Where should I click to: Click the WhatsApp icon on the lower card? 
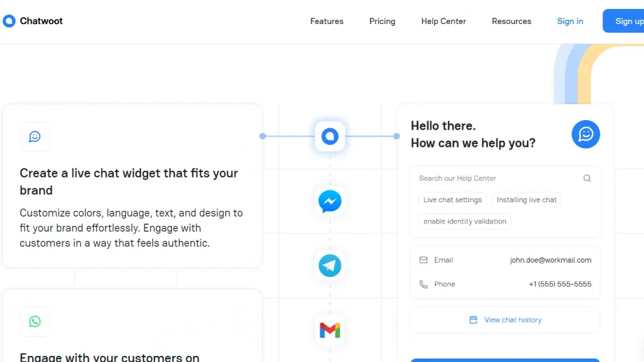point(35,322)
